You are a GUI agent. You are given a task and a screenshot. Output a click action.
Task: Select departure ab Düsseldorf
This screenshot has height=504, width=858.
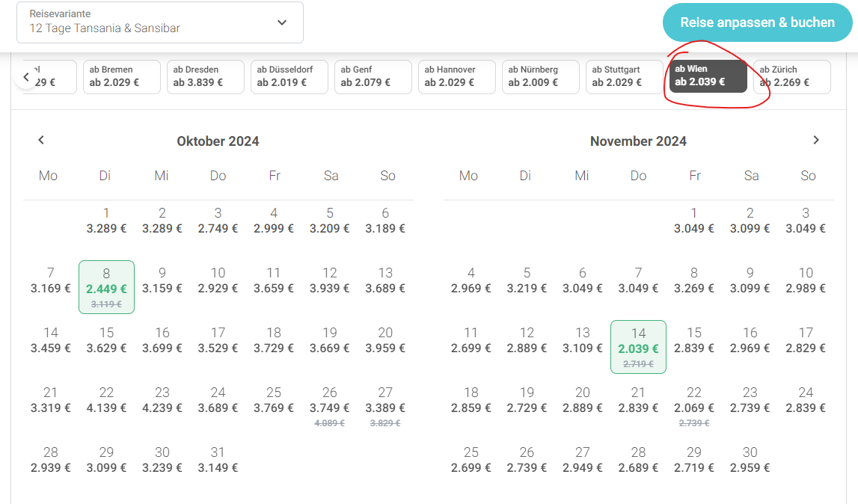click(x=289, y=76)
